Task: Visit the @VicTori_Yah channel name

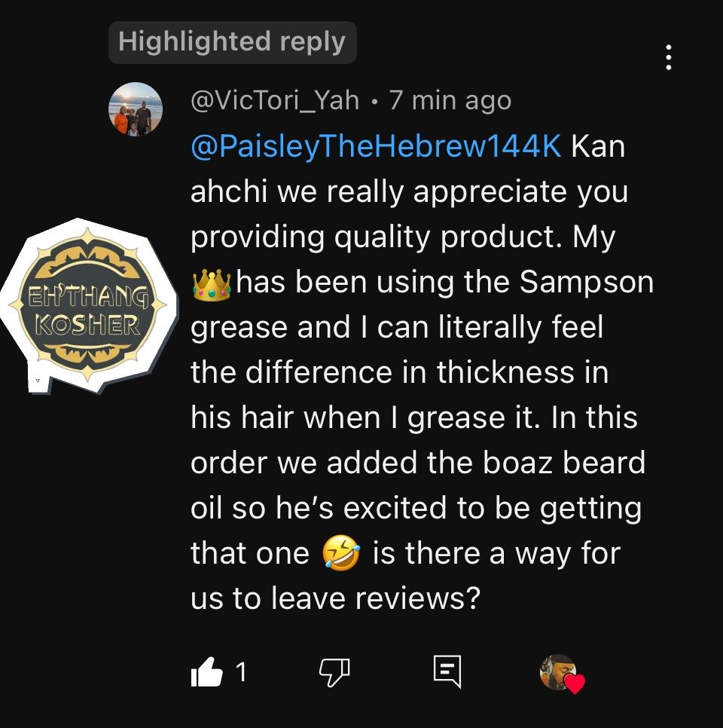Action: point(275,99)
